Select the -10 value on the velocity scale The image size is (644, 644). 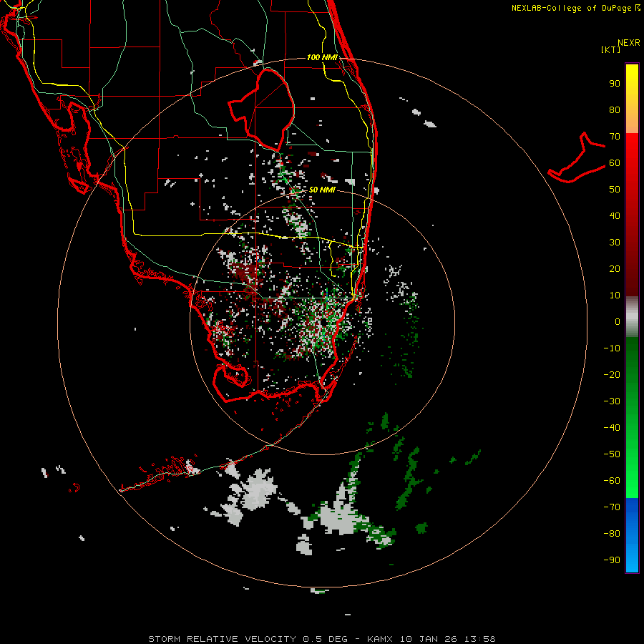coord(612,348)
